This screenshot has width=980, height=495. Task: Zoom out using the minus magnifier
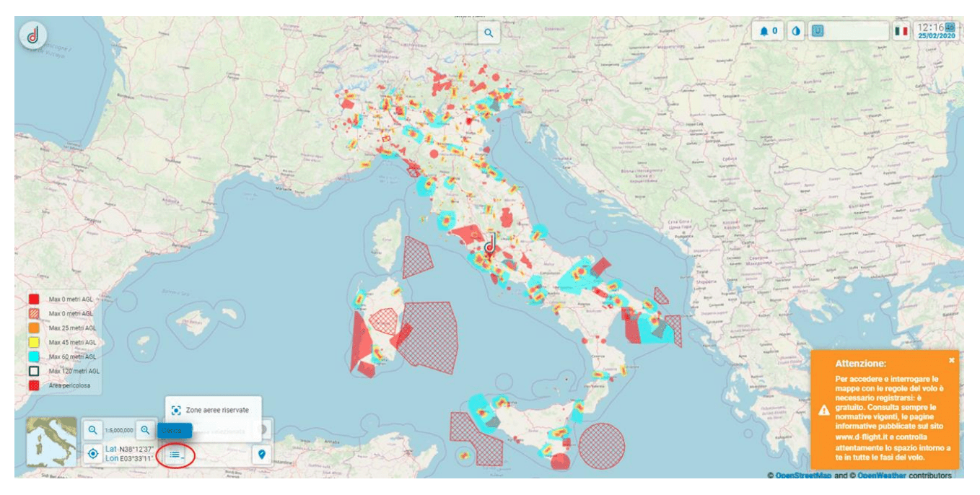click(x=93, y=430)
